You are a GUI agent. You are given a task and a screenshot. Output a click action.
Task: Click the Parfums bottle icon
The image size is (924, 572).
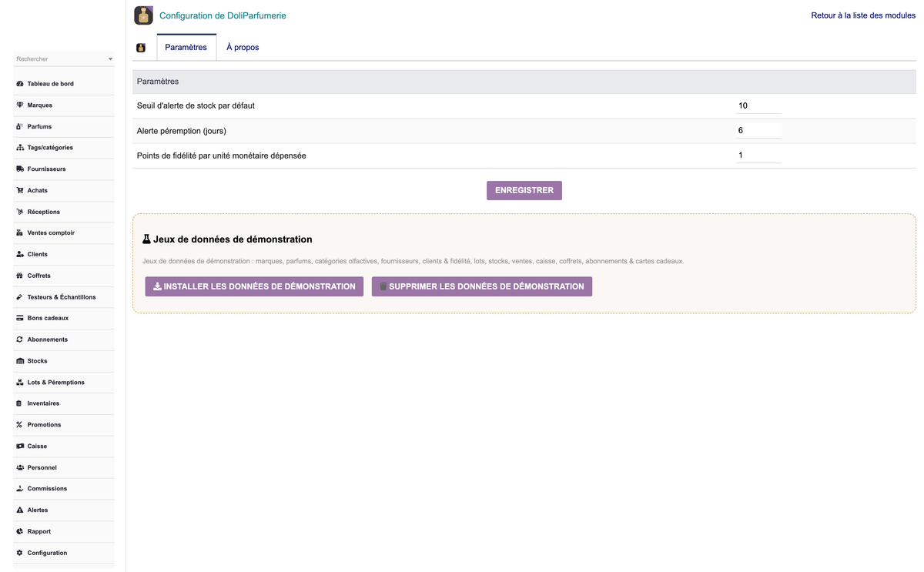click(x=19, y=126)
